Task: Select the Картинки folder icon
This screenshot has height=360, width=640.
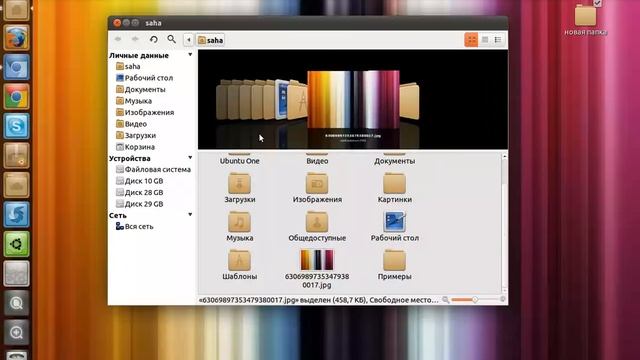Action: pyautogui.click(x=394, y=183)
